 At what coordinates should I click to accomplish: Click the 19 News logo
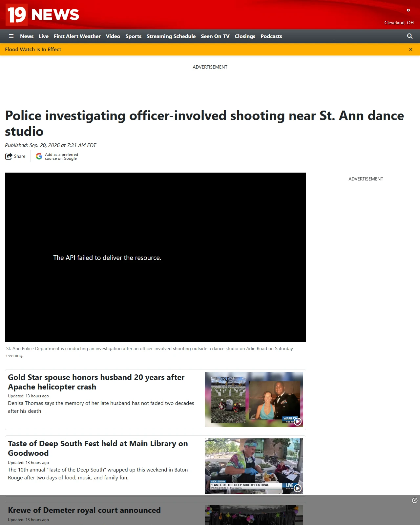tap(43, 14)
